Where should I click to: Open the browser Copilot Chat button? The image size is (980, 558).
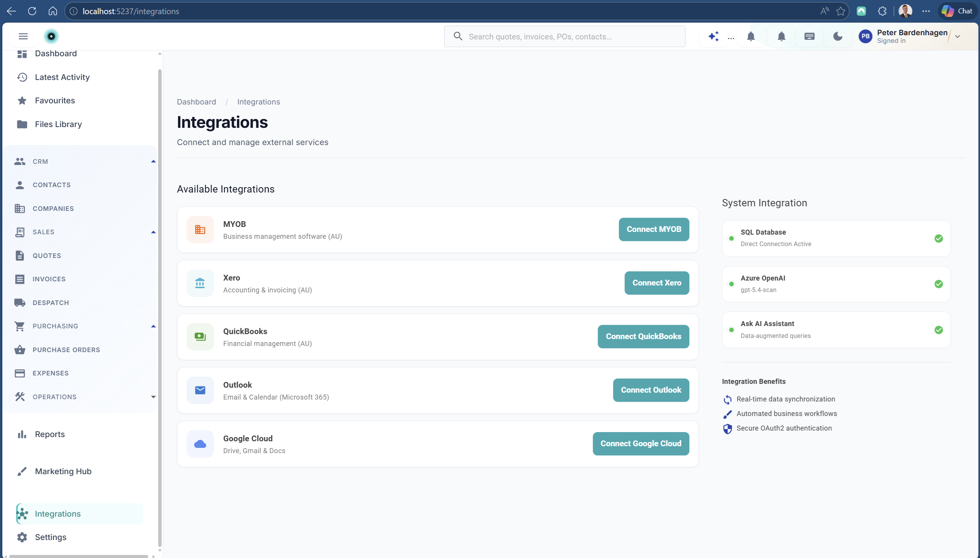[957, 11]
